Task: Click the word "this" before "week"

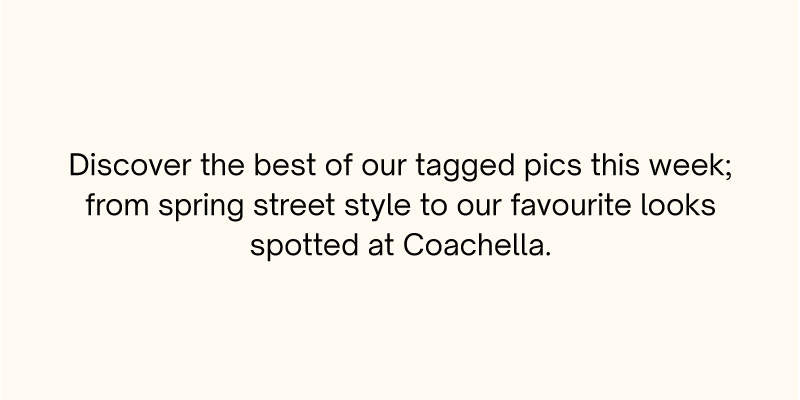Action: [616, 165]
